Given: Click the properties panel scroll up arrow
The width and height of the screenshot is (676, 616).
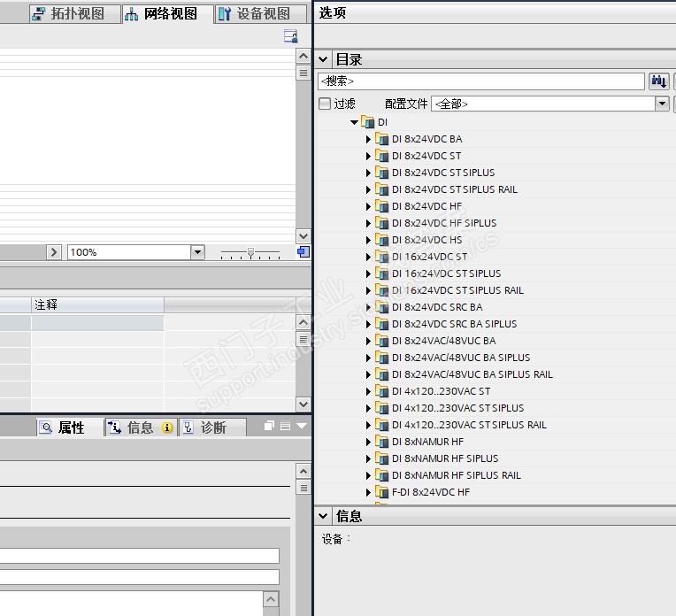Looking at the screenshot, I should (x=303, y=471).
